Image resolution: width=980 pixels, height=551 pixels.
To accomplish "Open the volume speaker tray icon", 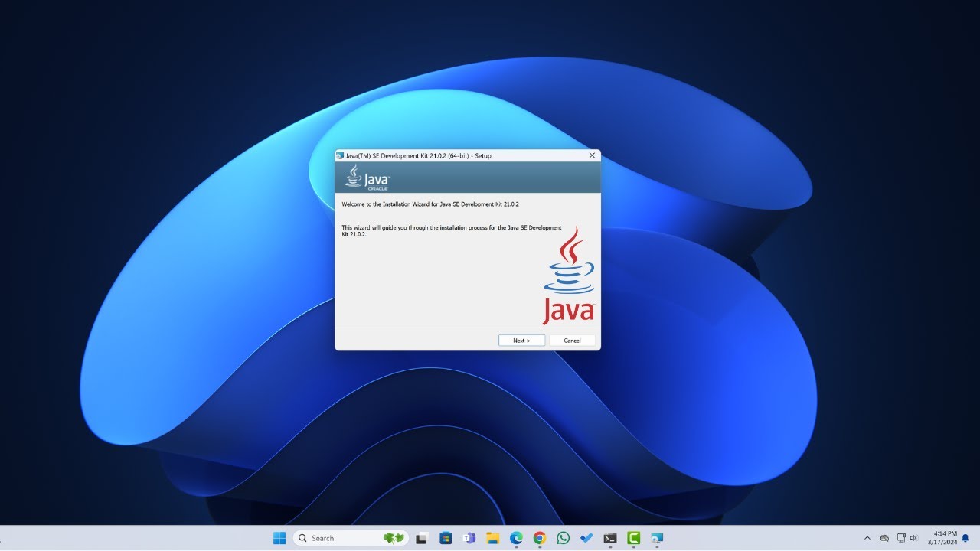I will [x=913, y=538].
